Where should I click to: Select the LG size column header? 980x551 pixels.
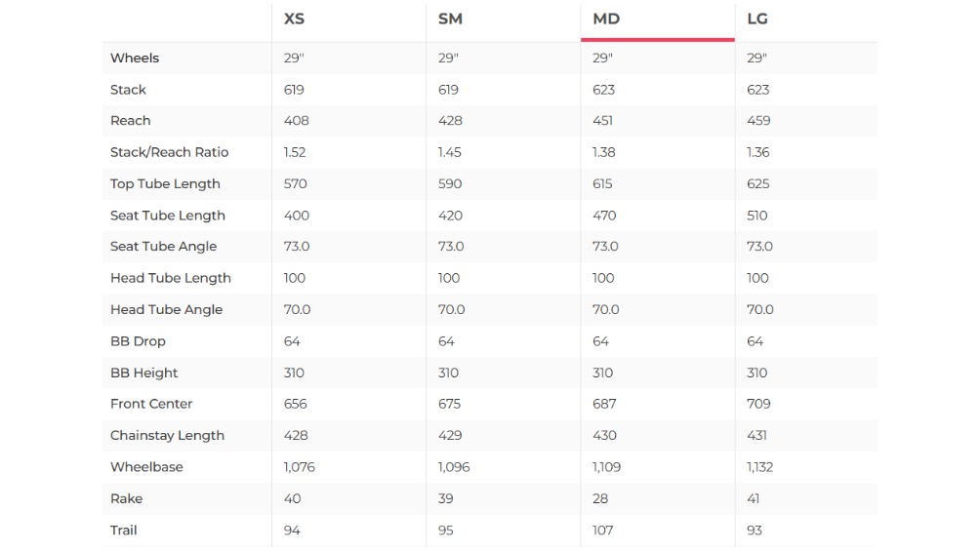point(757,20)
